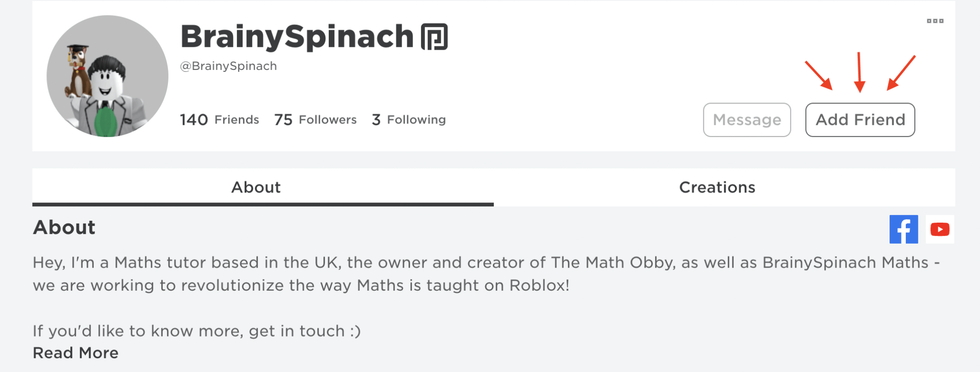Click the Message button
Viewport: 980px width, 372px height.
[x=747, y=120]
